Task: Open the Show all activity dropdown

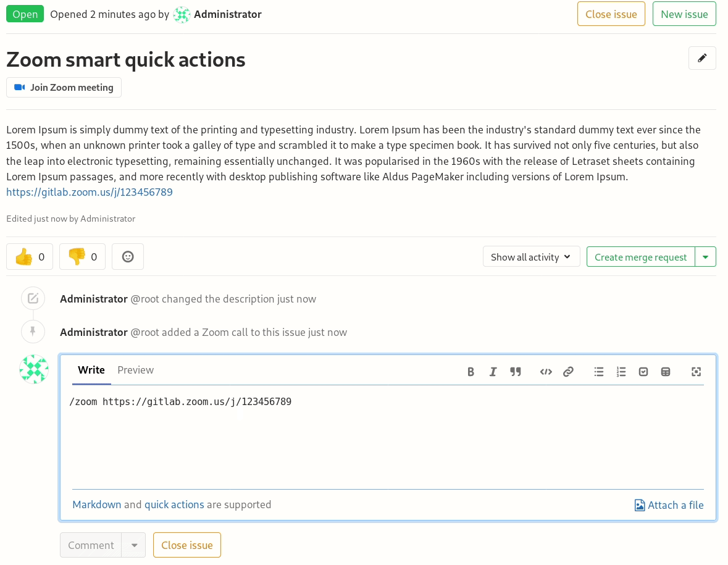Action: [531, 257]
